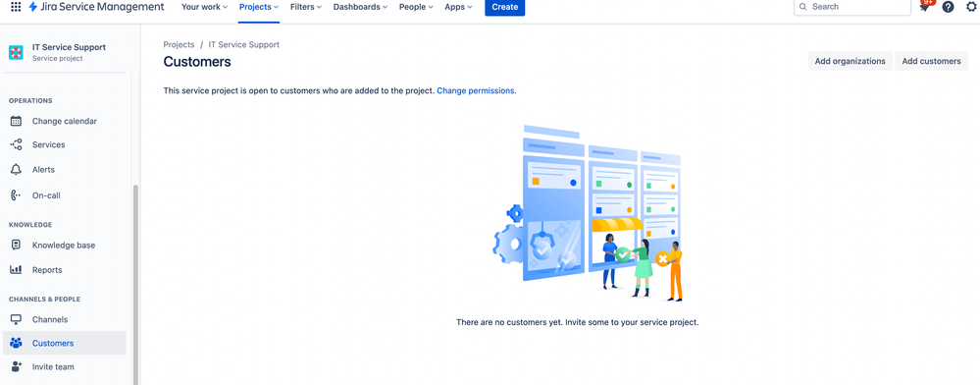
Task: Click the Projects breadcrumb link
Action: click(179, 45)
